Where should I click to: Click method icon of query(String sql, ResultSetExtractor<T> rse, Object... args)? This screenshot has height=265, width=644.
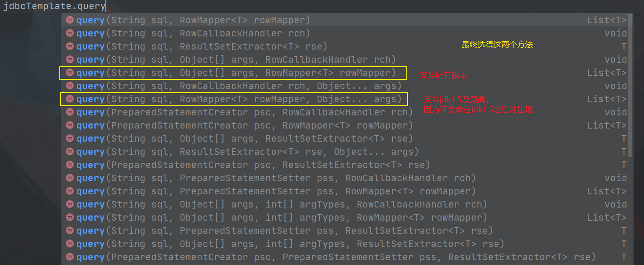[x=69, y=152]
